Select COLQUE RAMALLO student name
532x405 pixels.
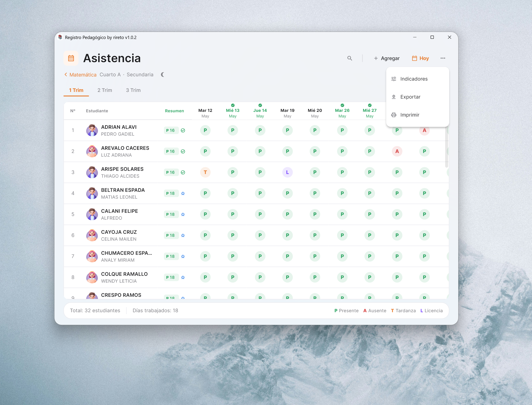click(124, 274)
